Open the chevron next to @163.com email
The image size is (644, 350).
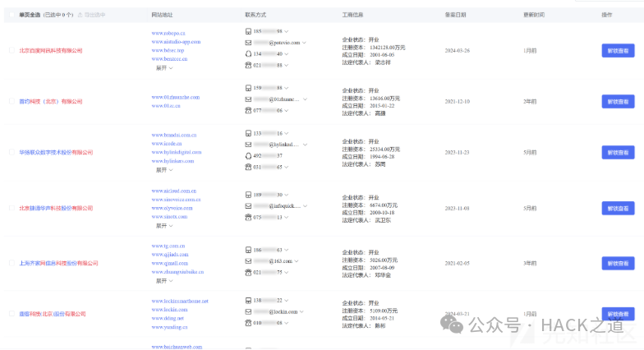point(297,261)
